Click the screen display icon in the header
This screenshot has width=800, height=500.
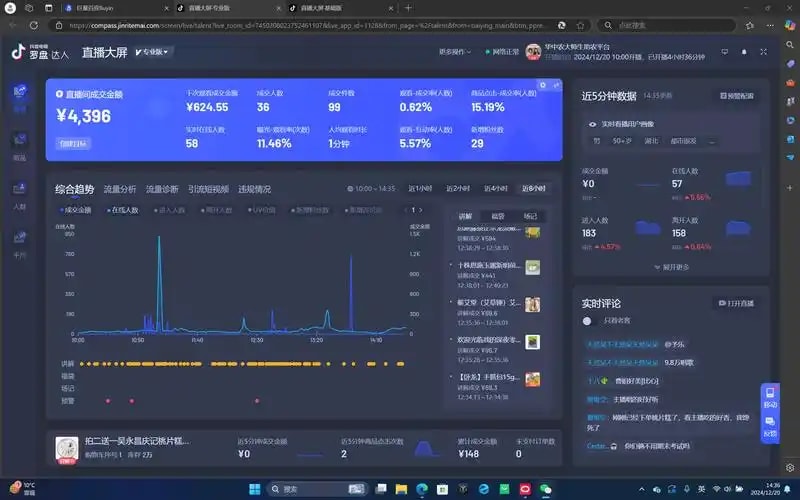pos(724,52)
